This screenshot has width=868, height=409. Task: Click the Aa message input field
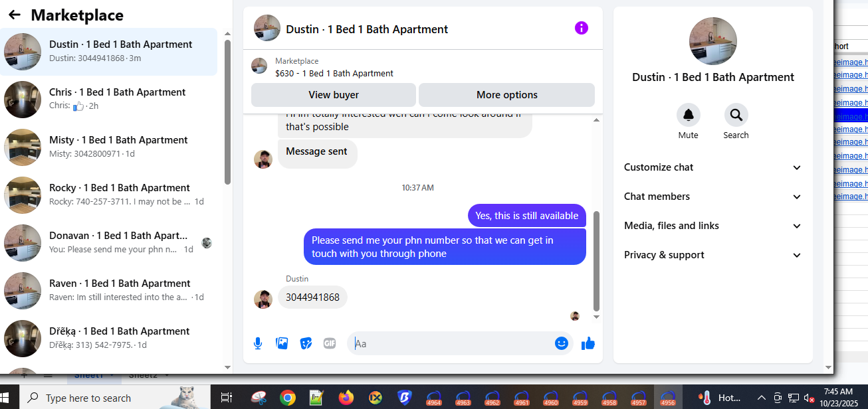pos(452,343)
